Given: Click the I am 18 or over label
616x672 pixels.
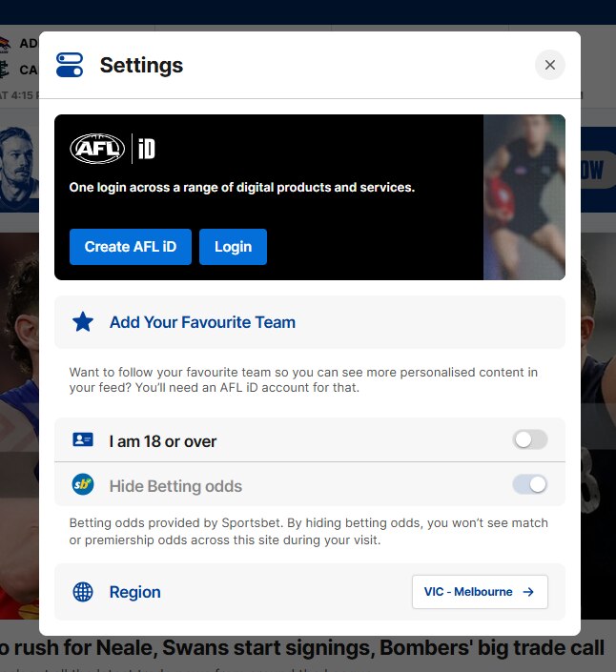Looking at the screenshot, I should click(x=163, y=441).
